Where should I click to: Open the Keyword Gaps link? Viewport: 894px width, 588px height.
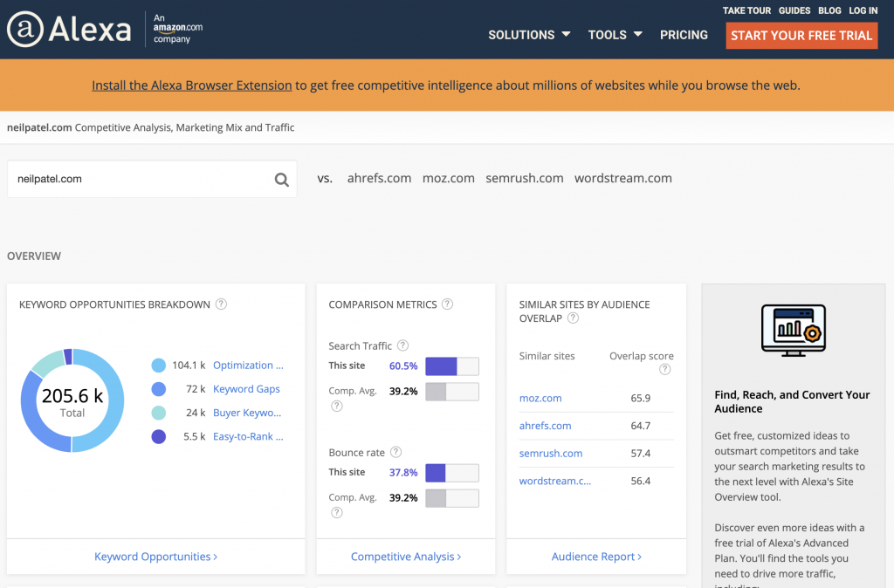click(x=246, y=389)
